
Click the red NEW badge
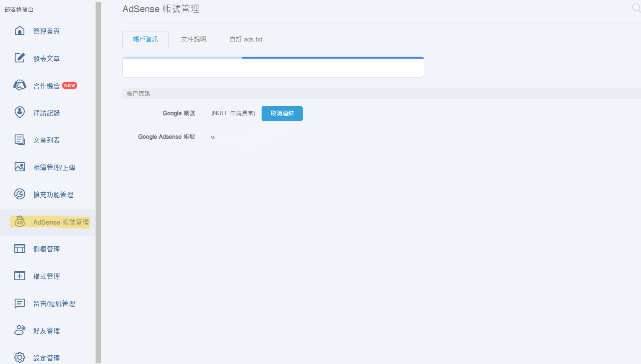pos(70,85)
